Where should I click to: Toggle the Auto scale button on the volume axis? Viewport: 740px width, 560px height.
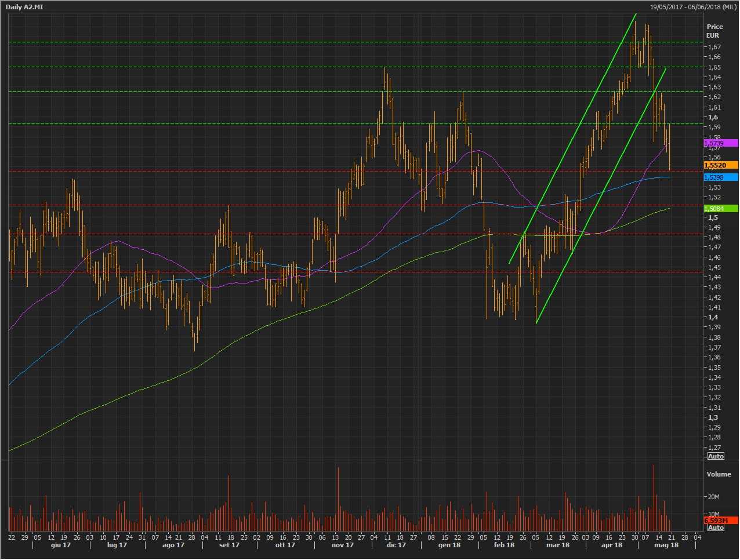[716, 528]
